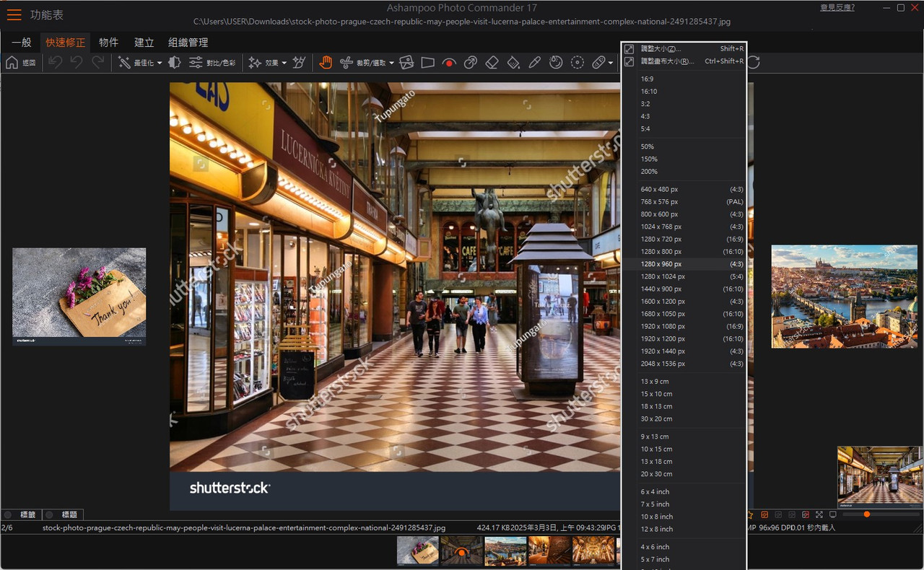Click the 效果 sparkle effects icon
The width and height of the screenshot is (924, 570).
coord(255,63)
